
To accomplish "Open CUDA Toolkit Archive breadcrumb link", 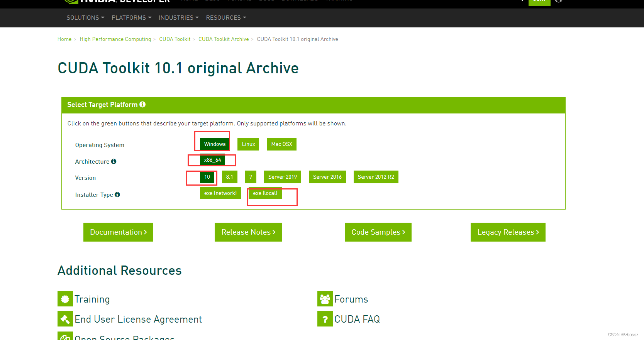I will coord(224,39).
